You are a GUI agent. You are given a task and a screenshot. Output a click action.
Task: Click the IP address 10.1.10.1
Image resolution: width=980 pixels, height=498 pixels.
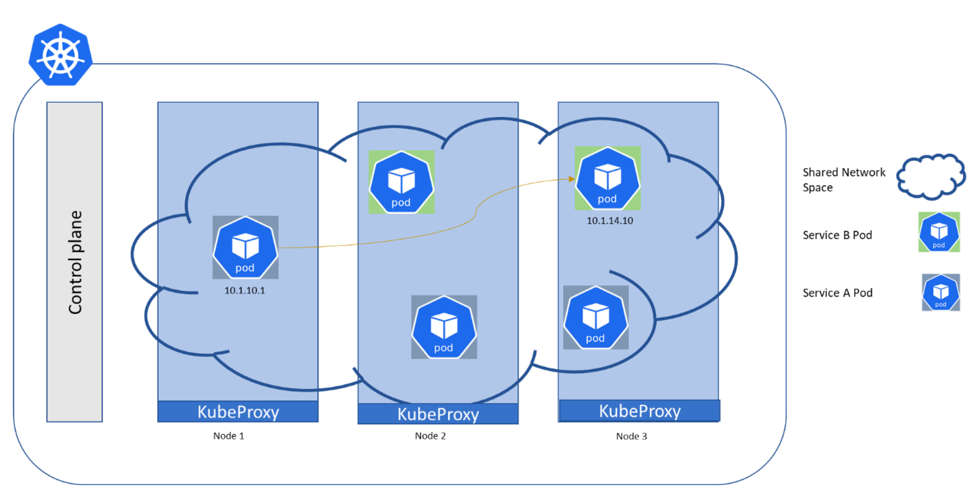coord(245,291)
